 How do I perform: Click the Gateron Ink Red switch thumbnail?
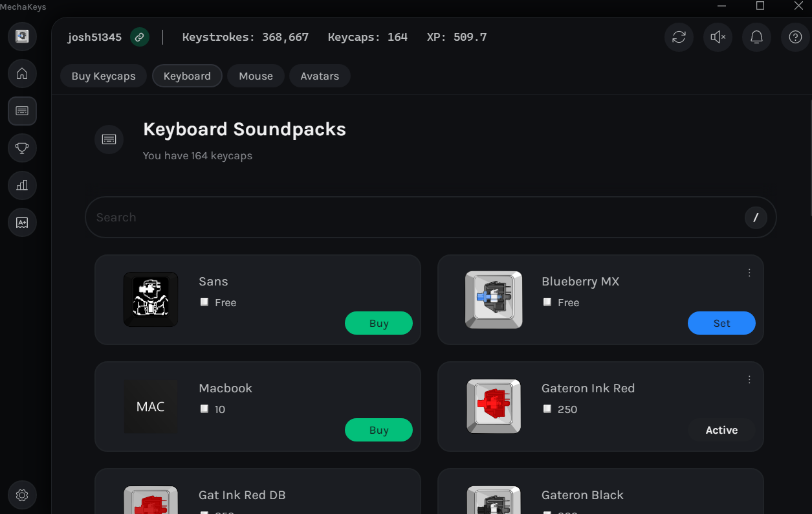coord(494,407)
